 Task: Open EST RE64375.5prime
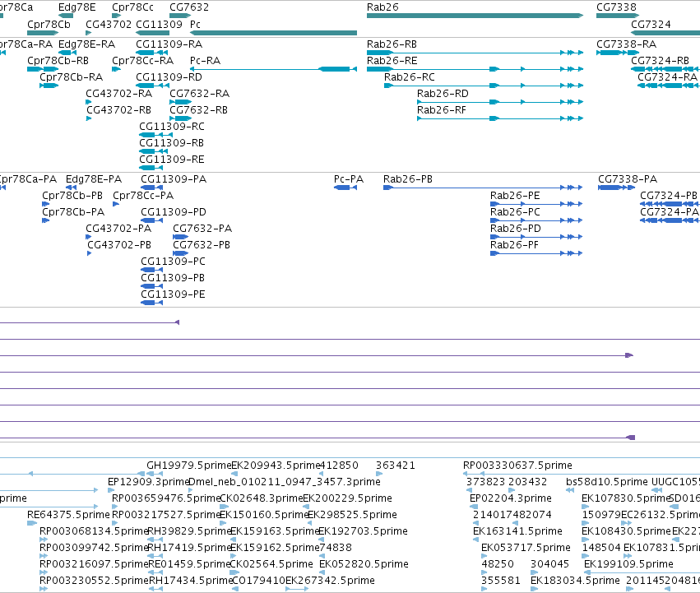pos(68,516)
